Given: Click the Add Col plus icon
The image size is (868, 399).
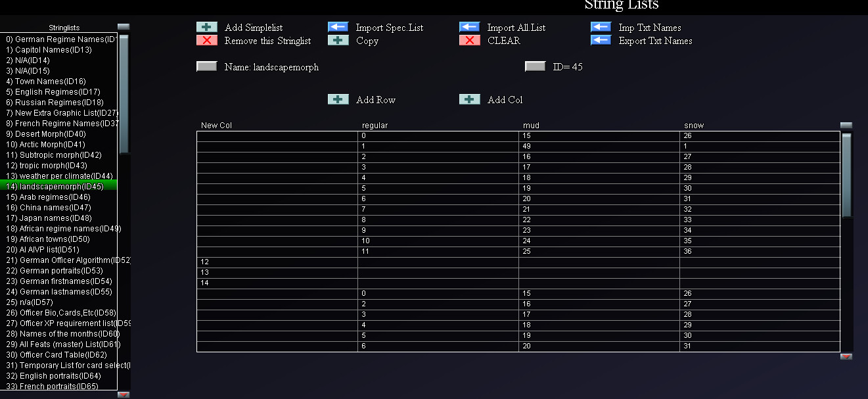Looking at the screenshot, I should click(469, 100).
